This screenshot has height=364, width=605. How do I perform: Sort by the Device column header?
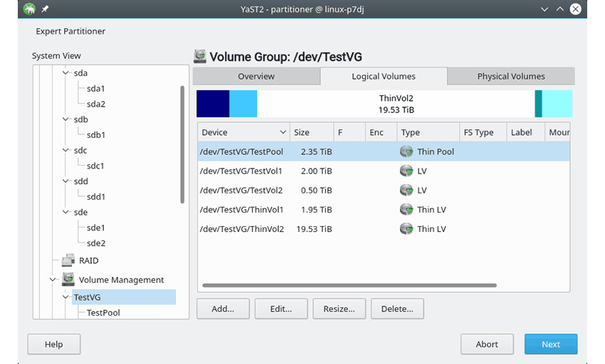tap(242, 132)
